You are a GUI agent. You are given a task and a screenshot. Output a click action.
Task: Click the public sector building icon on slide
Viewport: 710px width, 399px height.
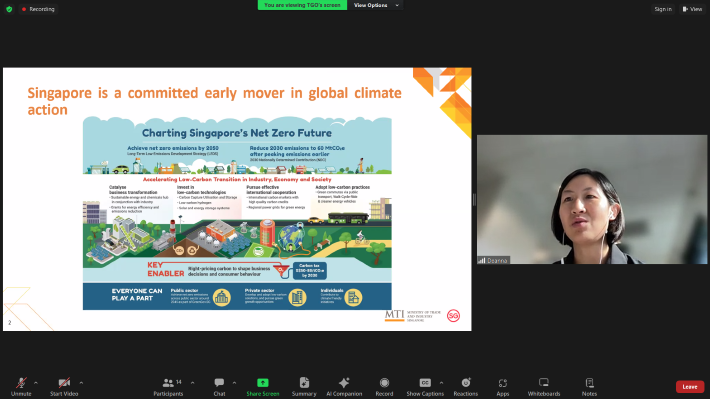point(221,298)
